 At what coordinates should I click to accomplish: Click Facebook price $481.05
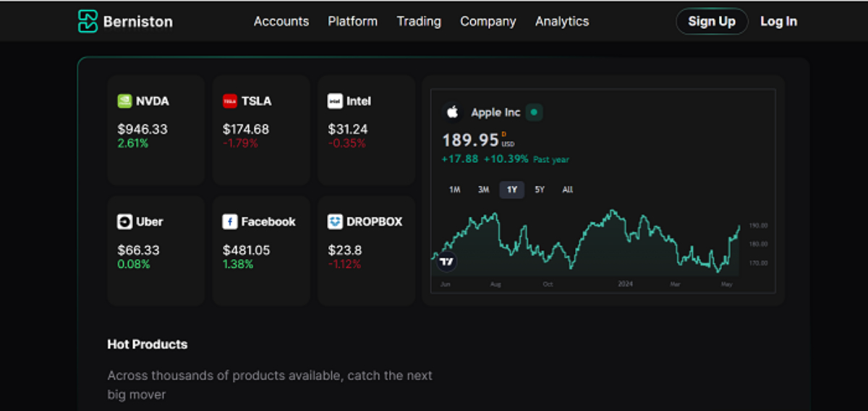click(247, 250)
